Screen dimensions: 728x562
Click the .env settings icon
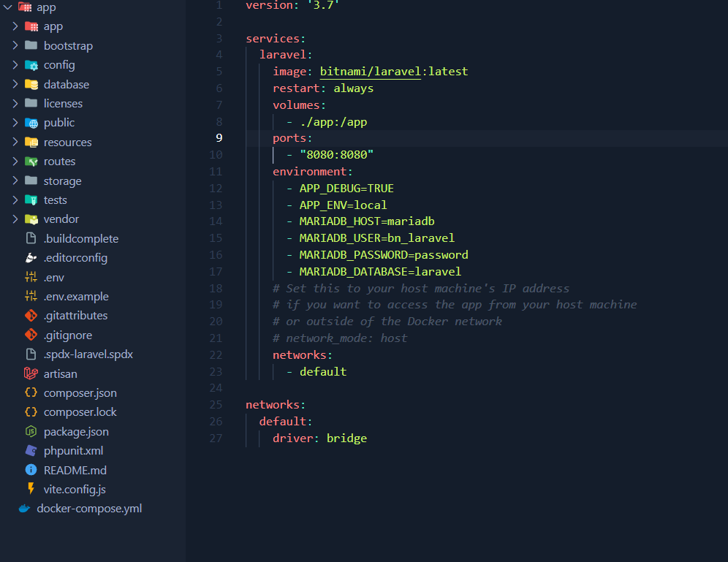tap(32, 277)
